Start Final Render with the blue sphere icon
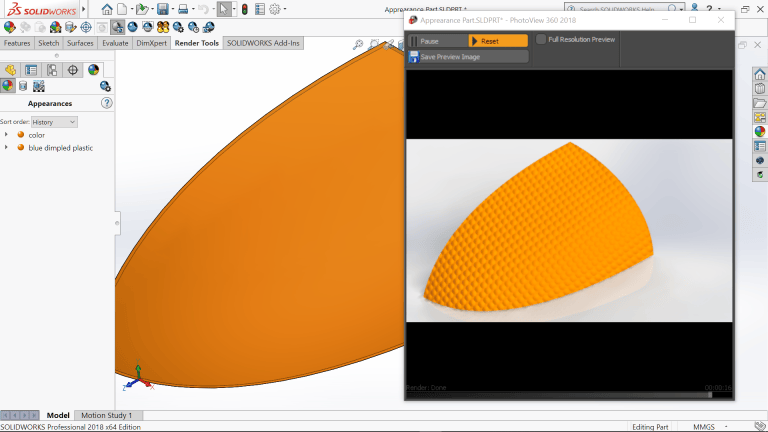This screenshot has height=432, width=768. [132, 27]
